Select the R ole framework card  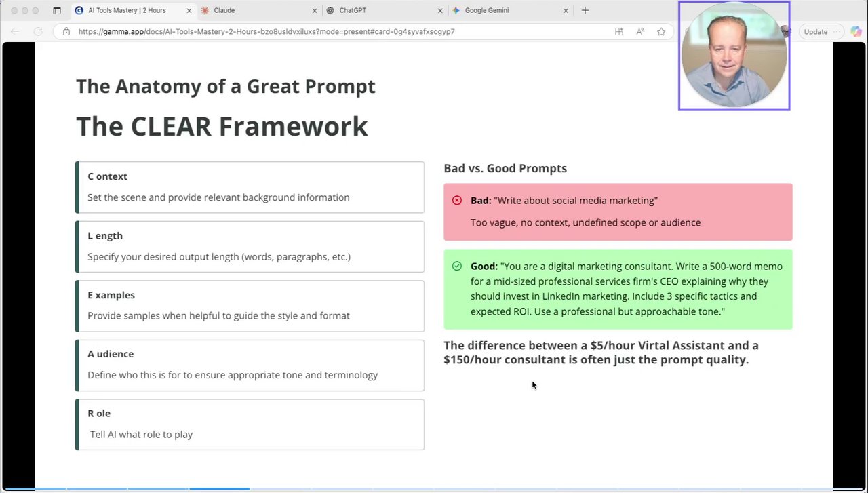coord(250,425)
